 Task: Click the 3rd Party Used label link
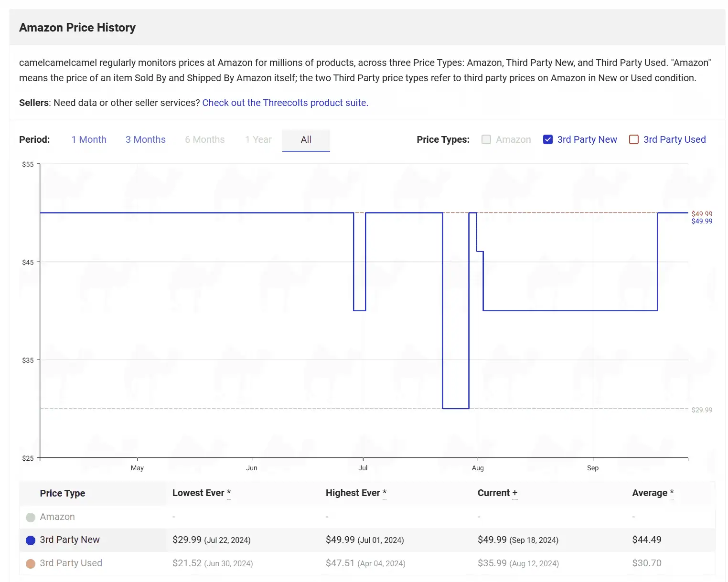(674, 139)
